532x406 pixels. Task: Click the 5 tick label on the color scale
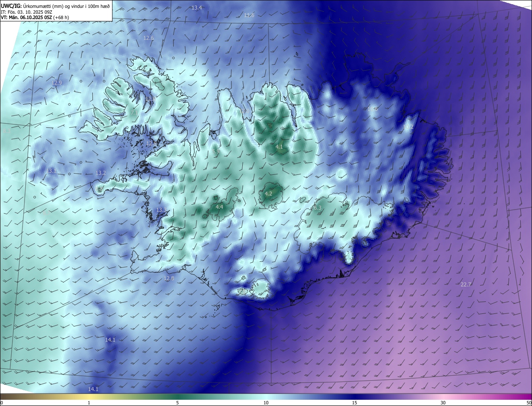point(177,403)
